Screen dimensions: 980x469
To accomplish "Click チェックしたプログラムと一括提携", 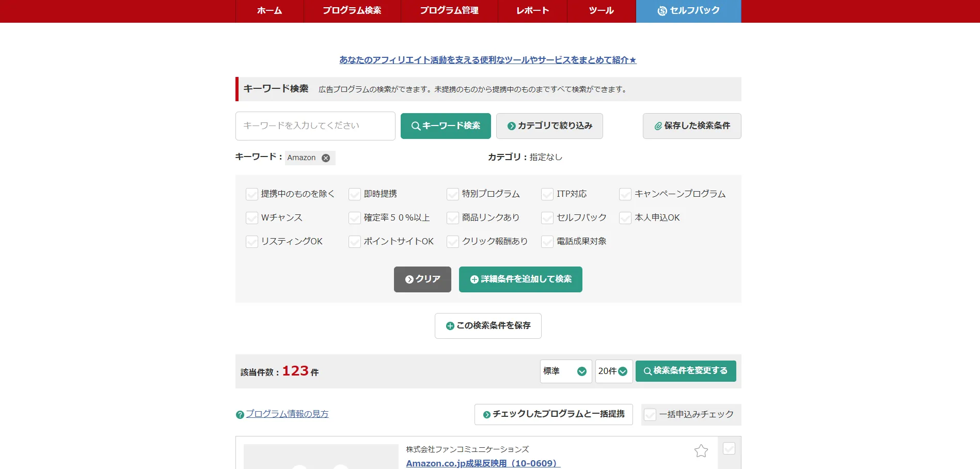I will (x=554, y=414).
